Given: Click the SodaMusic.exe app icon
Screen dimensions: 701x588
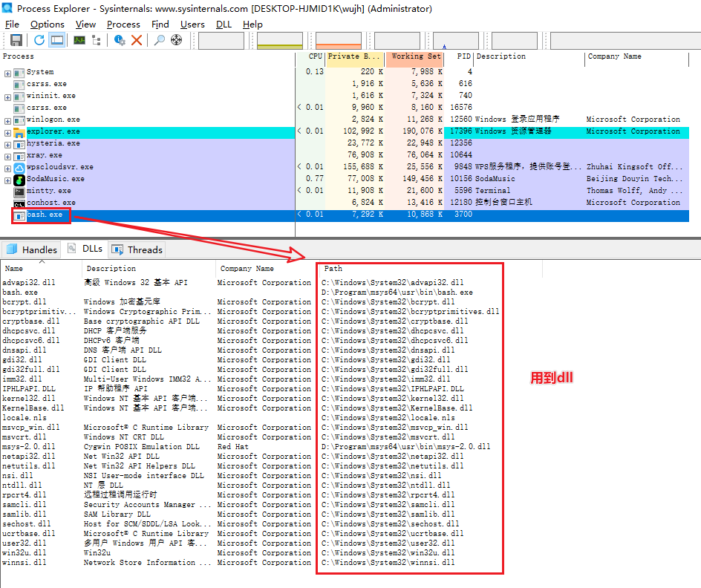Looking at the screenshot, I should click(x=19, y=180).
